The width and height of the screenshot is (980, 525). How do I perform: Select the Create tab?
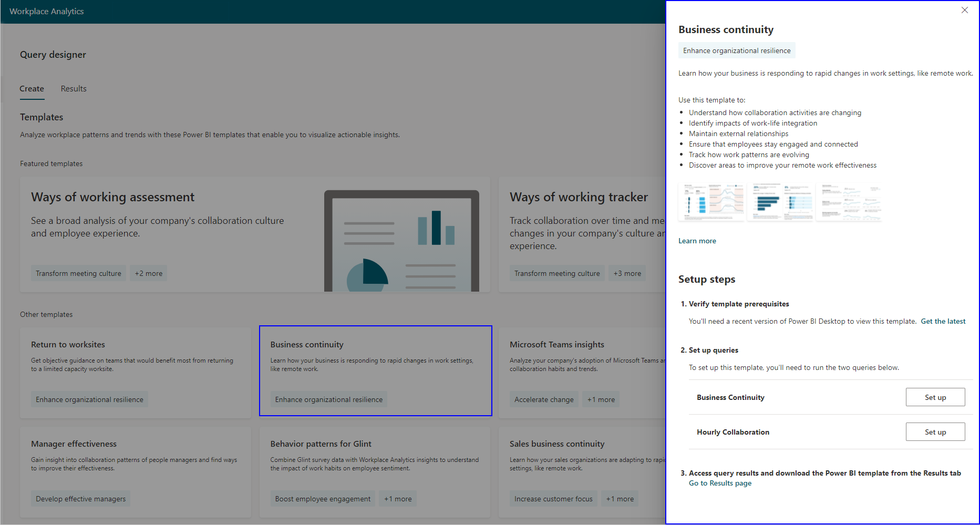click(x=32, y=89)
